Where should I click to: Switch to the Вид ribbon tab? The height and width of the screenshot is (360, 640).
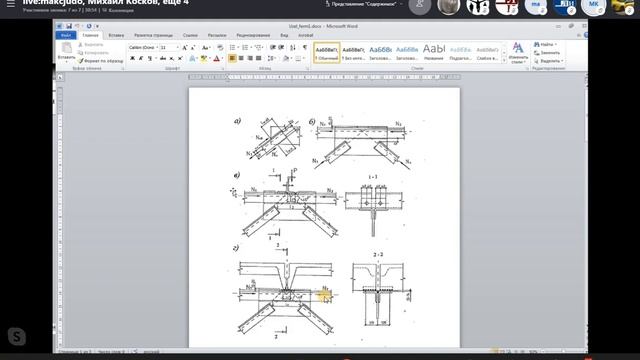coord(284,36)
